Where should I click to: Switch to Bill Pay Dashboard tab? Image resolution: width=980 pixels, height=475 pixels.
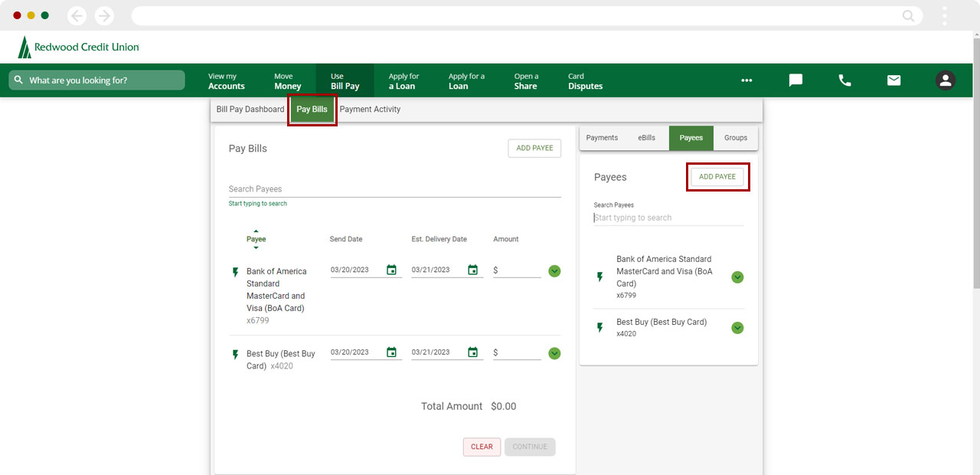(x=250, y=110)
